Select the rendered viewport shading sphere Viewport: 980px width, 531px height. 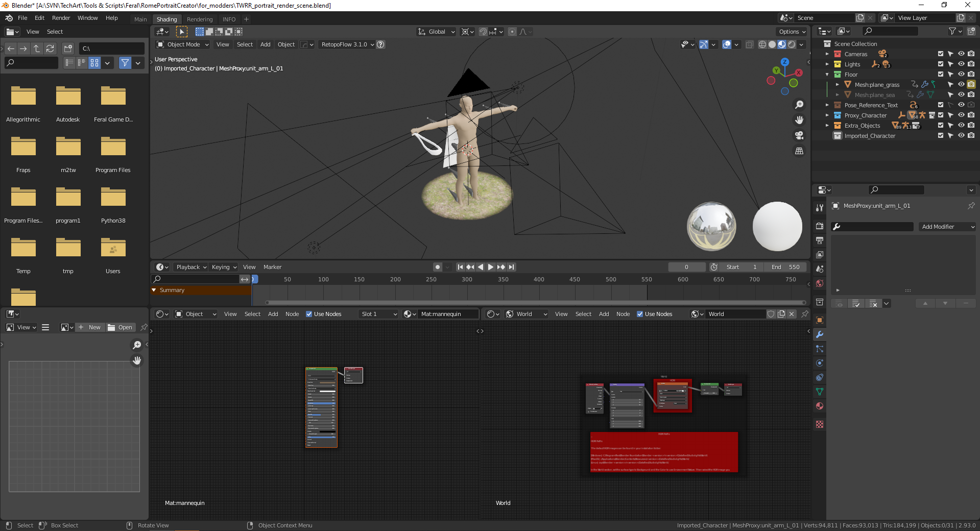(792, 44)
